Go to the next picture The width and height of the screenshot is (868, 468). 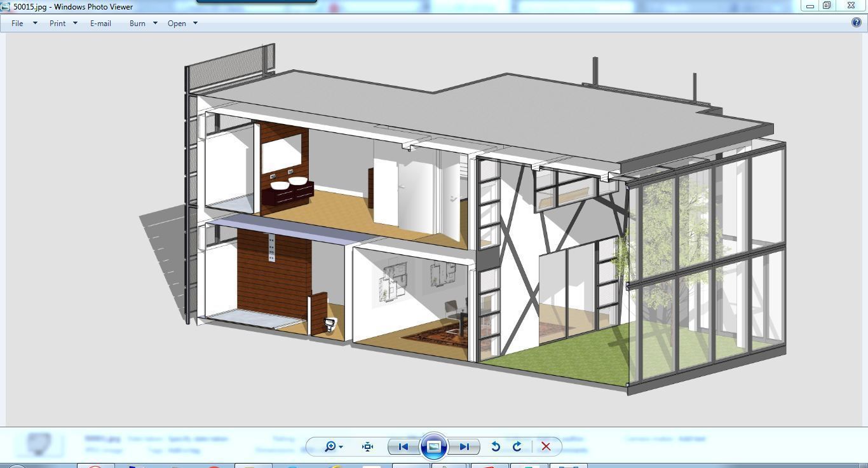click(464, 446)
